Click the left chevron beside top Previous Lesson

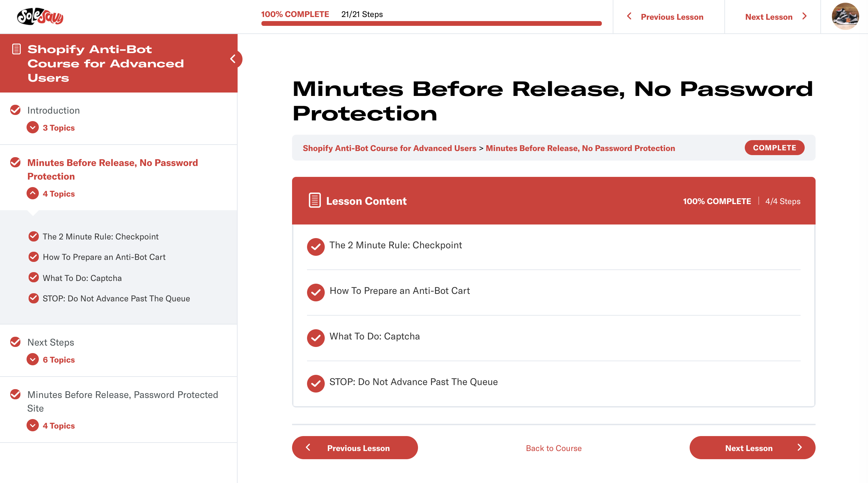click(629, 16)
